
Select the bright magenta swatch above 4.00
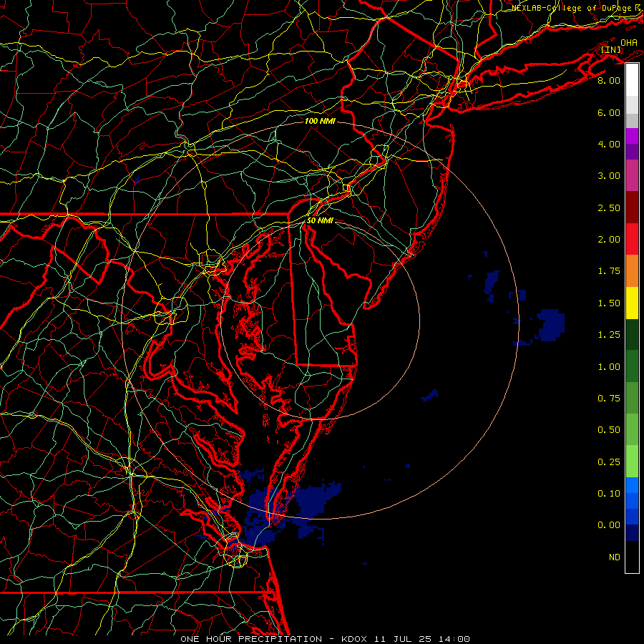[632, 136]
